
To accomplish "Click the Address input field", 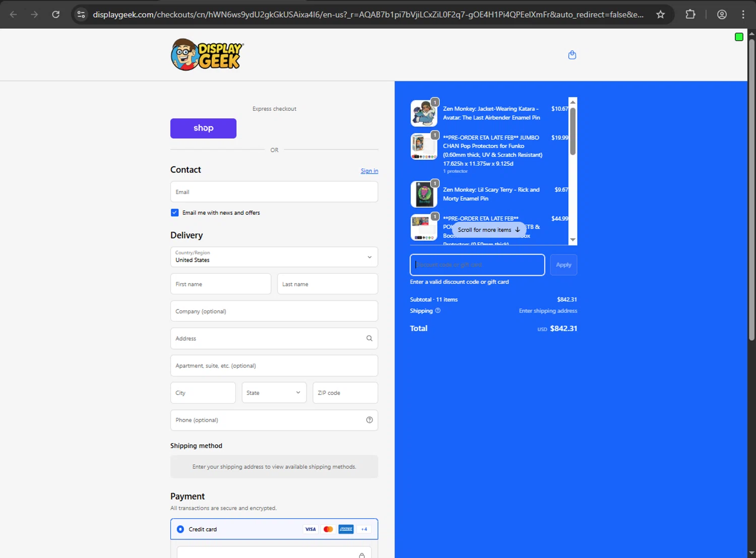I will click(x=274, y=338).
